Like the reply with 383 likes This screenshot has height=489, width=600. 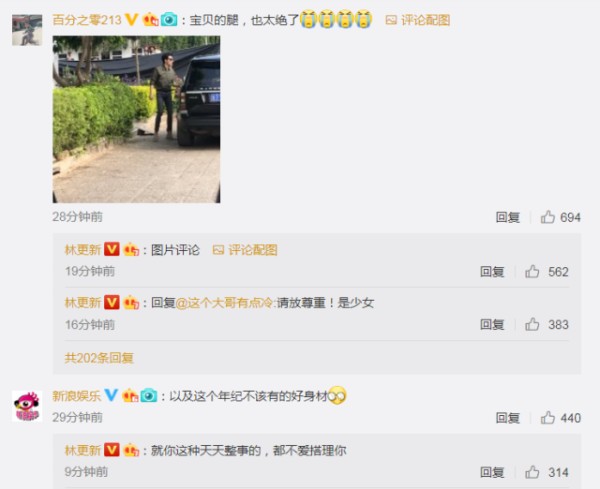click(x=546, y=324)
